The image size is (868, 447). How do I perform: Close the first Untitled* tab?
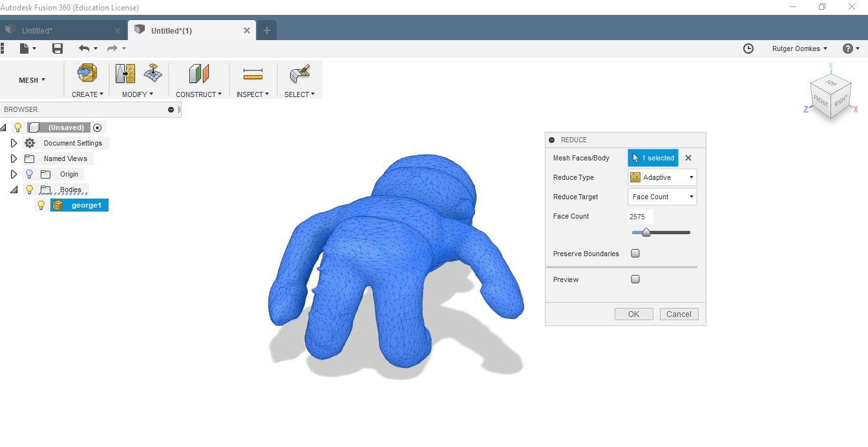pyautogui.click(x=118, y=30)
